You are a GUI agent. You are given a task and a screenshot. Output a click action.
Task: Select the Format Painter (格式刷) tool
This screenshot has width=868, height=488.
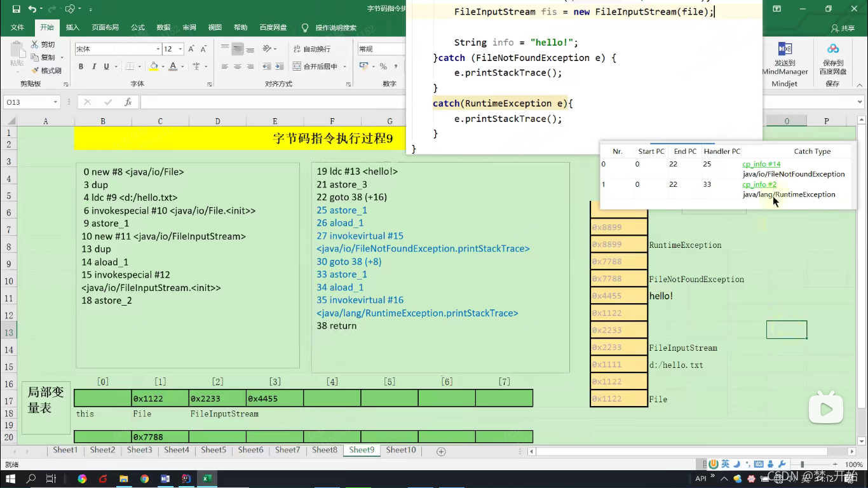pyautogui.click(x=46, y=71)
